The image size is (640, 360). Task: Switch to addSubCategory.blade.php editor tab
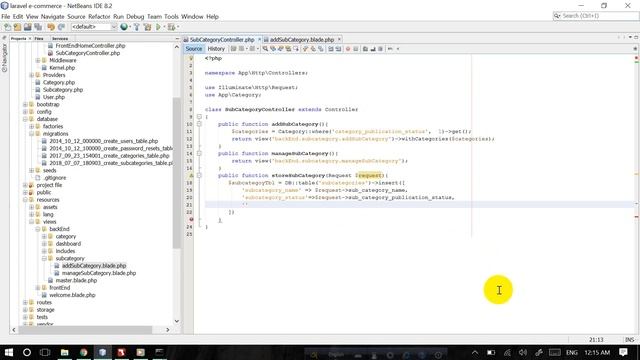pos(302,40)
